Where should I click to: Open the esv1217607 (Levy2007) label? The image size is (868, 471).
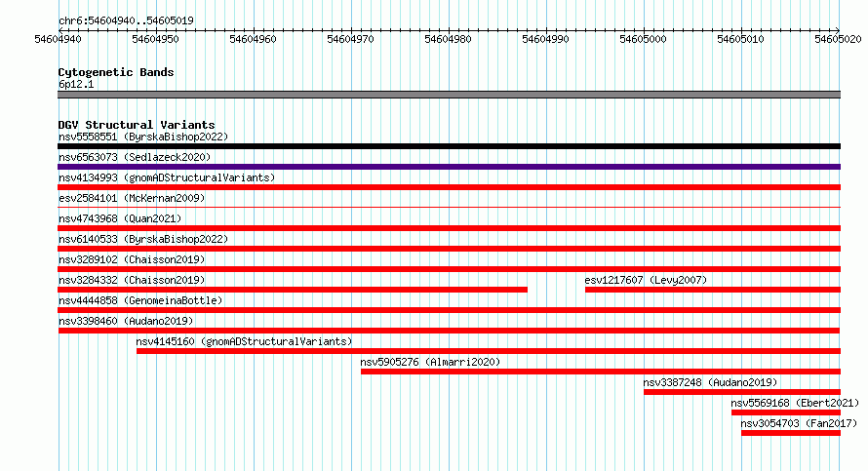click(646, 280)
